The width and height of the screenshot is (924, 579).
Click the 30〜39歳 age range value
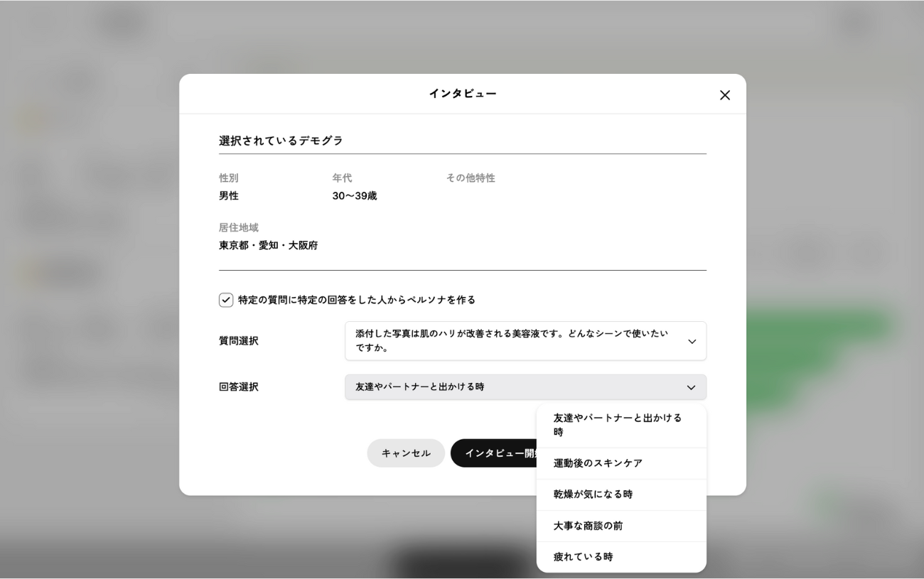(x=355, y=196)
